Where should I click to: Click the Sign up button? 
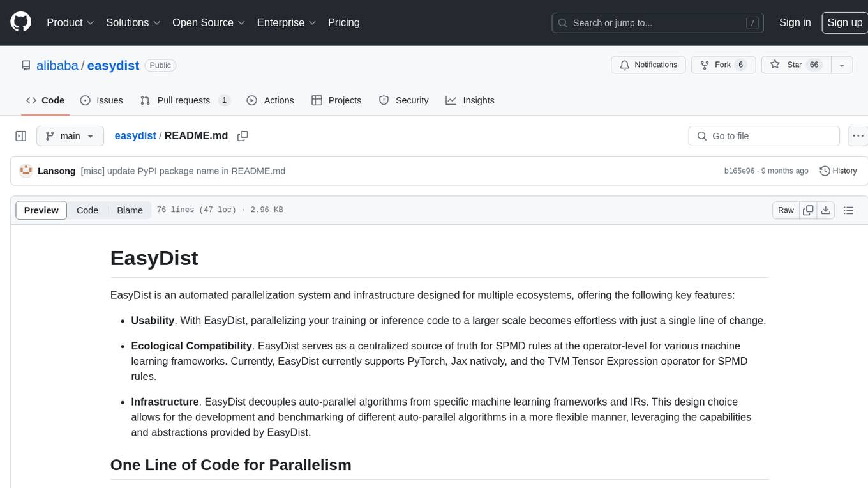pos(844,22)
